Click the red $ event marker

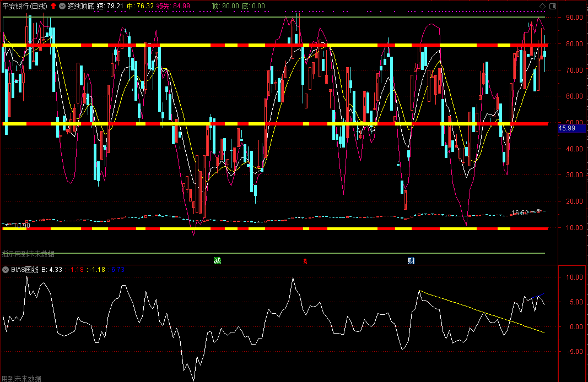pos(305,261)
